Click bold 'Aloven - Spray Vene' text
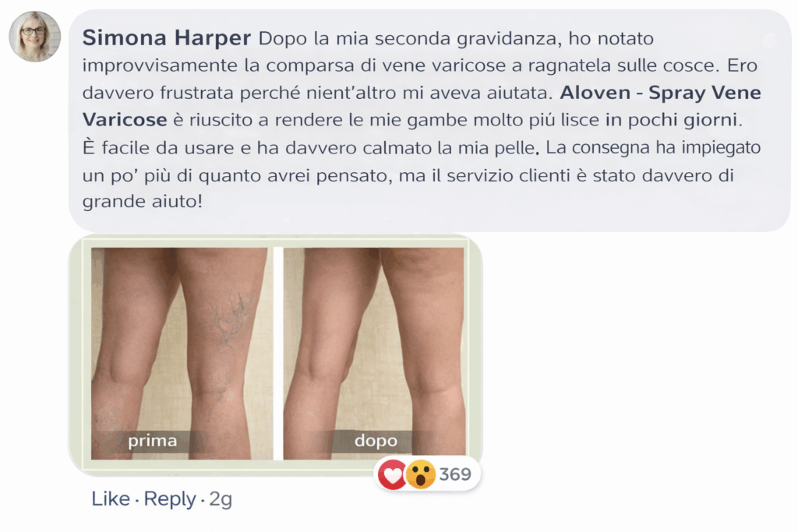The image size is (798, 532). (660, 93)
